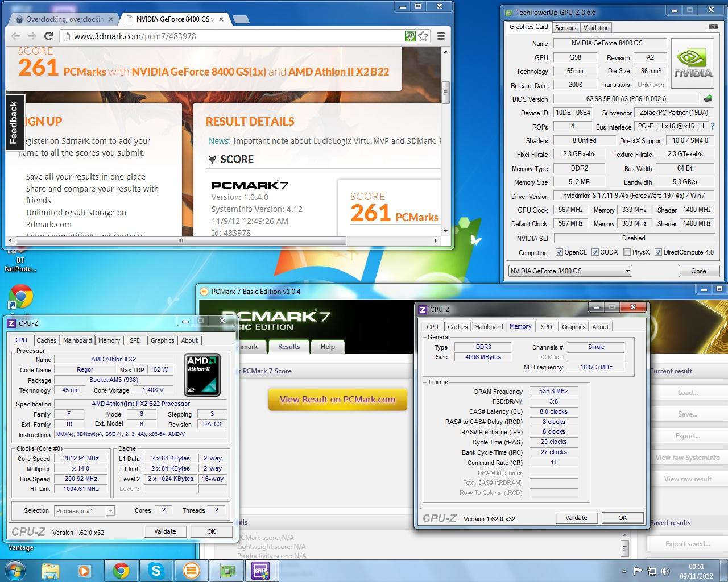Bookmark the page with the star icon

[x=423, y=36]
